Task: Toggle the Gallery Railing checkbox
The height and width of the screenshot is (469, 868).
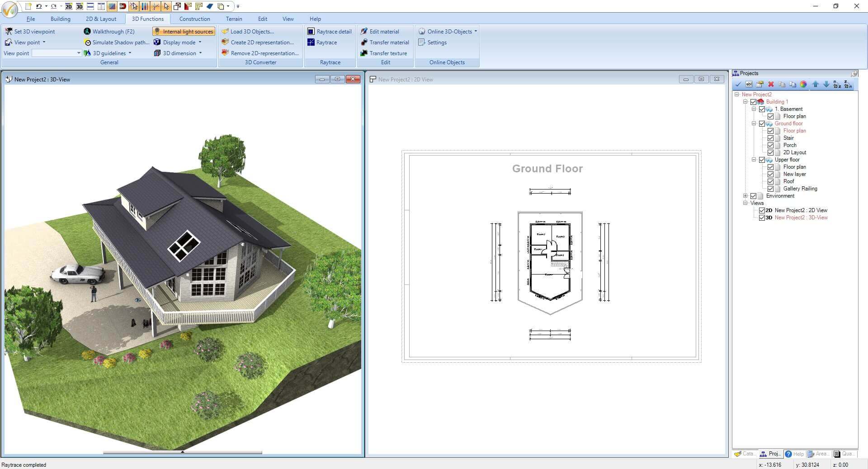Action: (771, 189)
